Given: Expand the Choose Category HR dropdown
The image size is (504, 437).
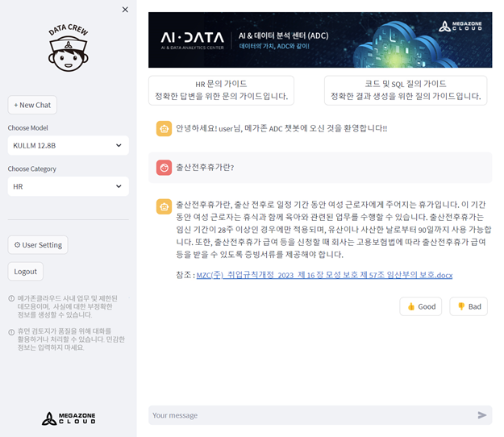Looking at the screenshot, I should click(x=69, y=187).
